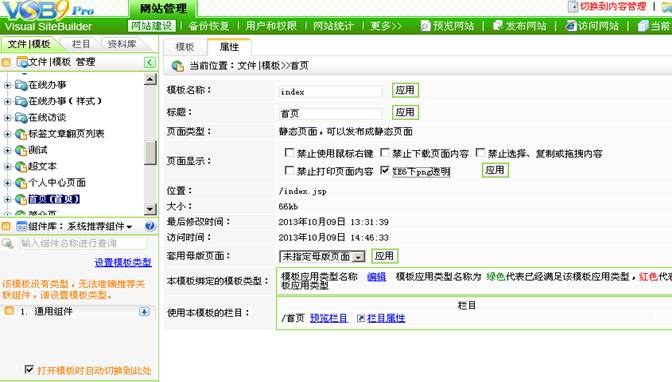Apply the 套用母版页面 selection

click(x=384, y=256)
